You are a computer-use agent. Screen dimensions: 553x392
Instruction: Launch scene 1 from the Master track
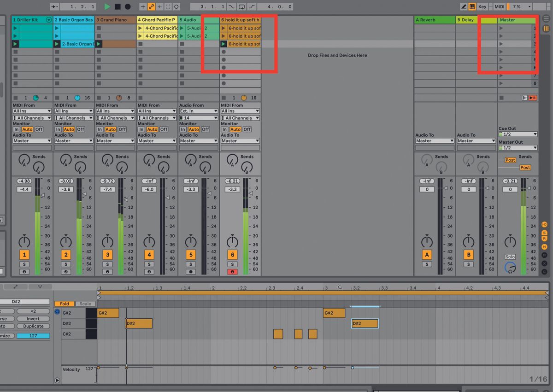pos(501,28)
